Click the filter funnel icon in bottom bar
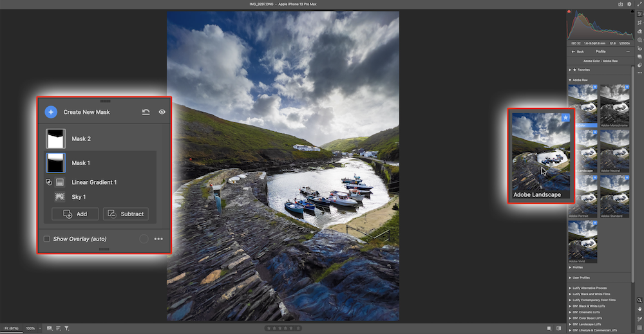This screenshot has height=334, width=644. click(66, 328)
